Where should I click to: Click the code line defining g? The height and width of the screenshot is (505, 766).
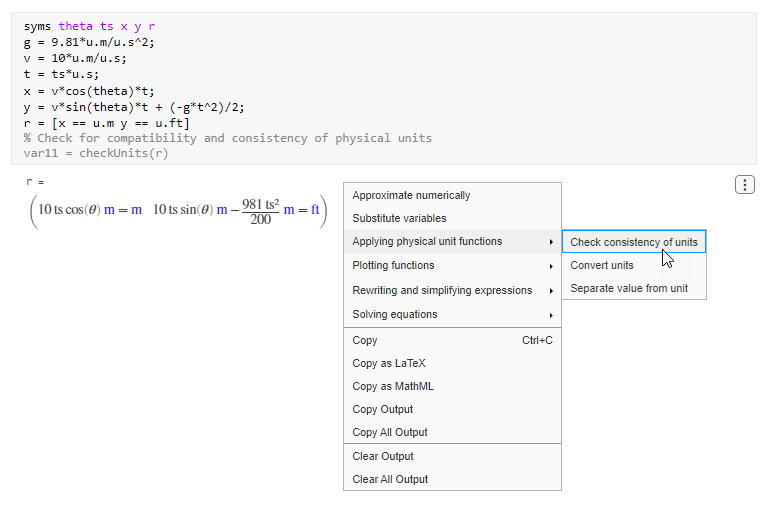[89, 42]
